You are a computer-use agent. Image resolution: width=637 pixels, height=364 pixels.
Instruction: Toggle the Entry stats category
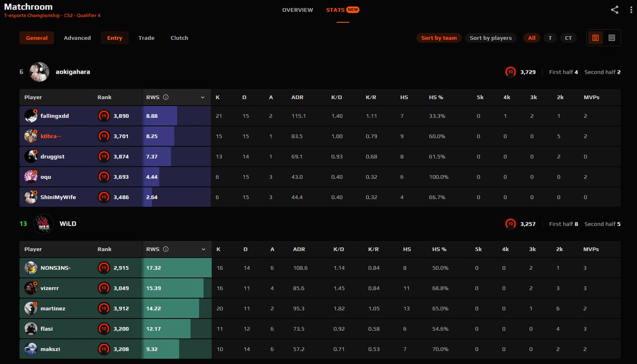[x=115, y=38]
